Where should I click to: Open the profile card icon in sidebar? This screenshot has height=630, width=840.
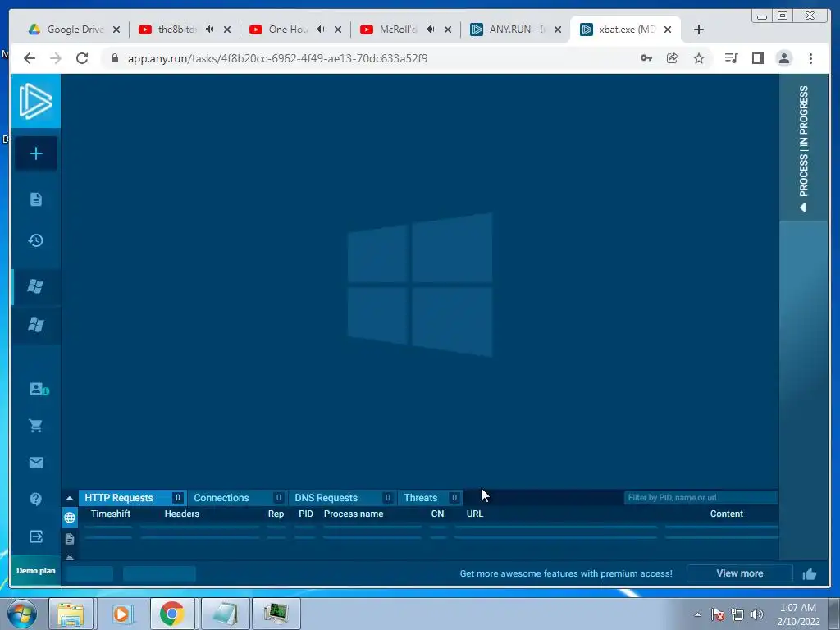click(38, 389)
